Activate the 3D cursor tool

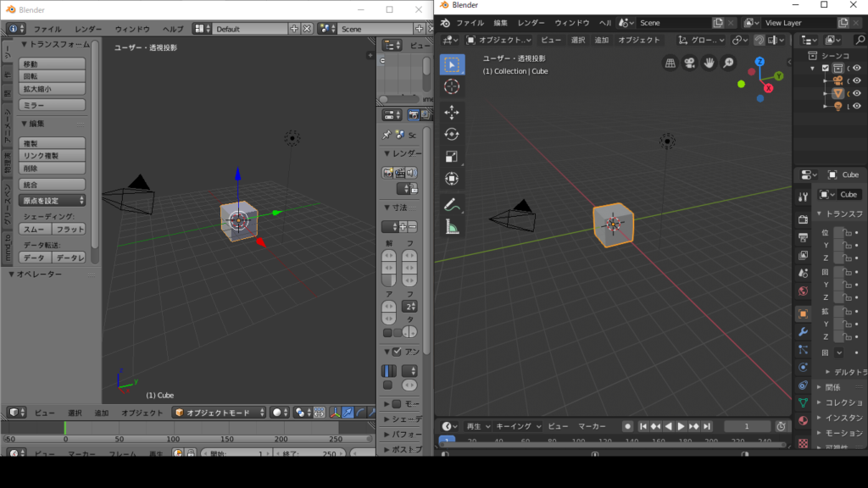(452, 86)
